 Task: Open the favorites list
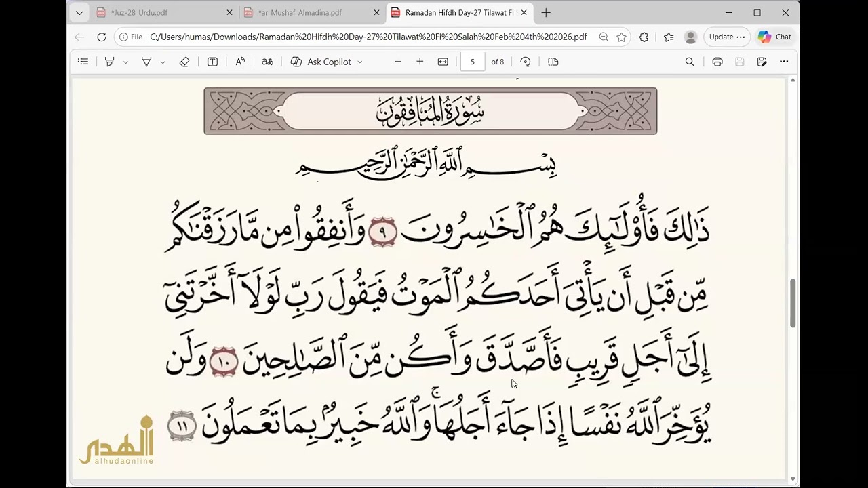(x=669, y=37)
